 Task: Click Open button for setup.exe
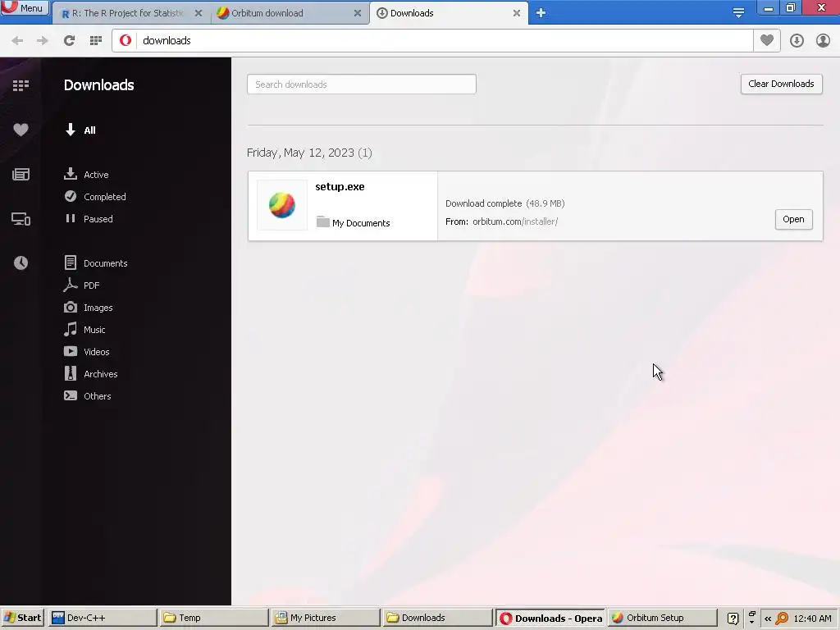tap(793, 219)
